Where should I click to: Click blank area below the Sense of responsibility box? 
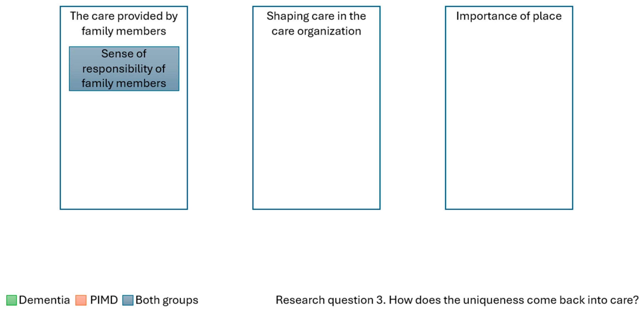pyautogui.click(x=124, y=150)
